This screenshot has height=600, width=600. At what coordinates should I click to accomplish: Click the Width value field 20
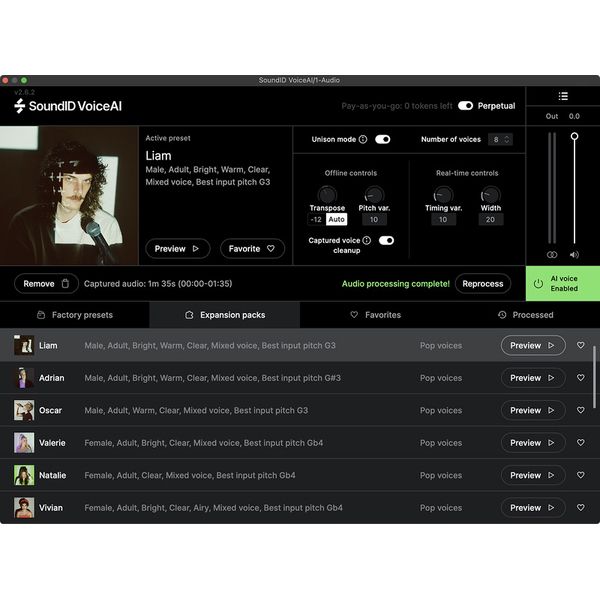point(490,219)
